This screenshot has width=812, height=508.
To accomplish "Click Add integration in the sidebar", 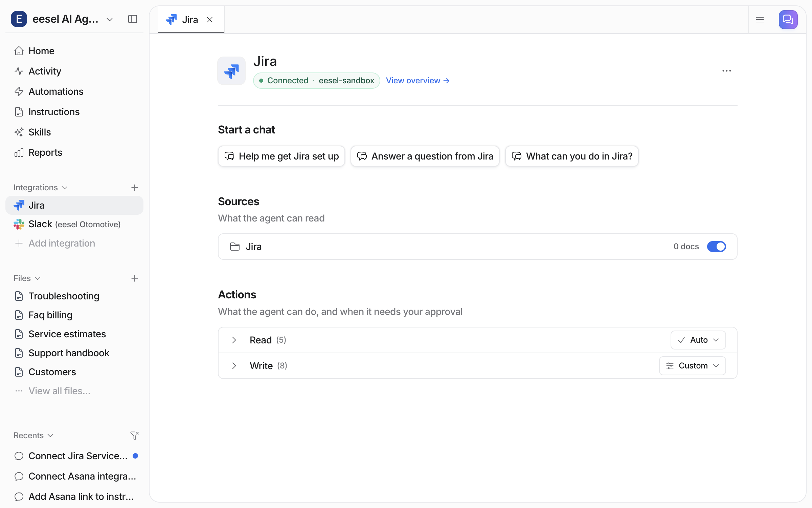I will (x=74, y=243).
